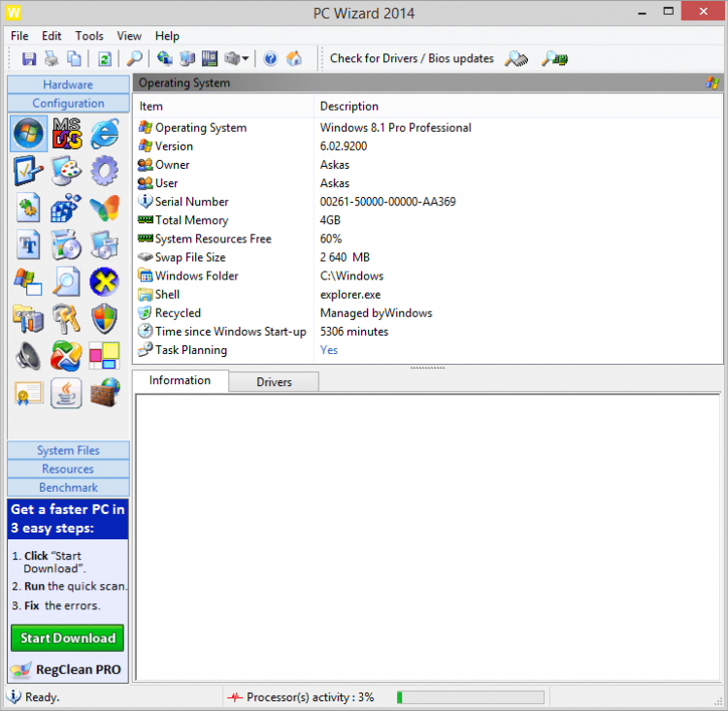Viewport: 728px width, 711px height.
Task: Click the magnifying glass Search toolbar icon
Action: (x=135, y=59)
